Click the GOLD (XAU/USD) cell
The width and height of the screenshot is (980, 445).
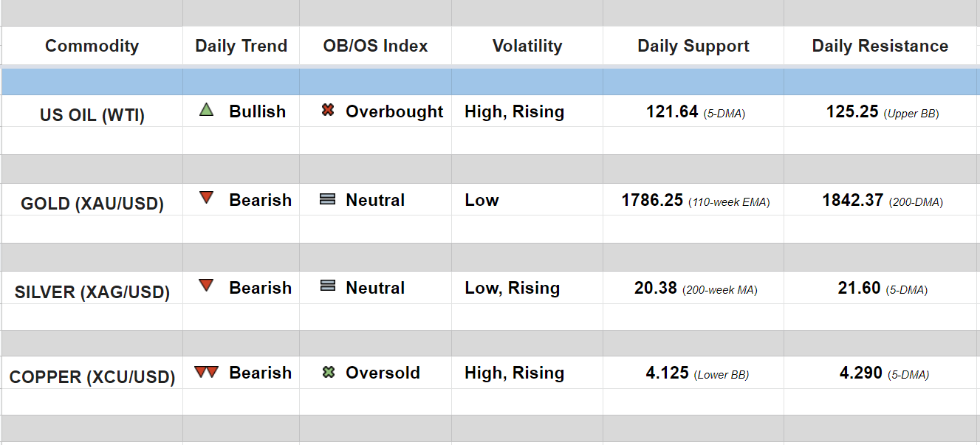tap(92, 204)
